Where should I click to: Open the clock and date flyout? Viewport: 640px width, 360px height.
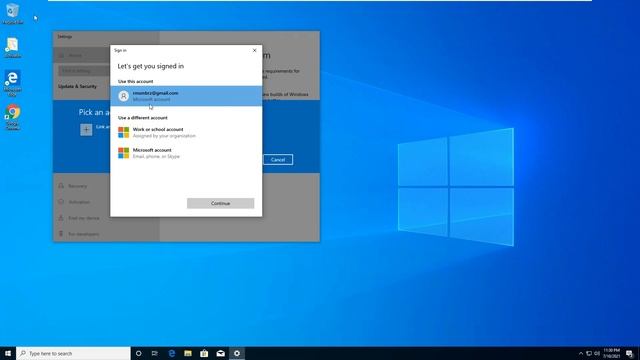[612, 353]
